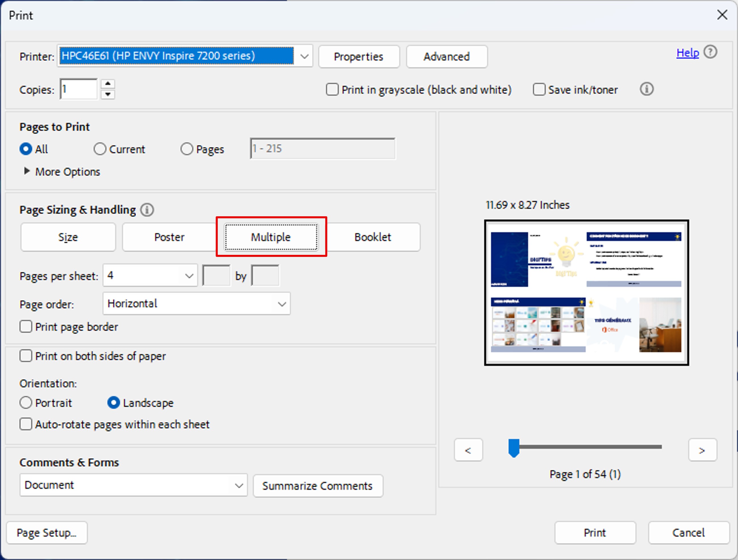This screenshot has width=738, height=560.
Task: Click the first custom pages-per-sheet field
Action: [216, 276]
